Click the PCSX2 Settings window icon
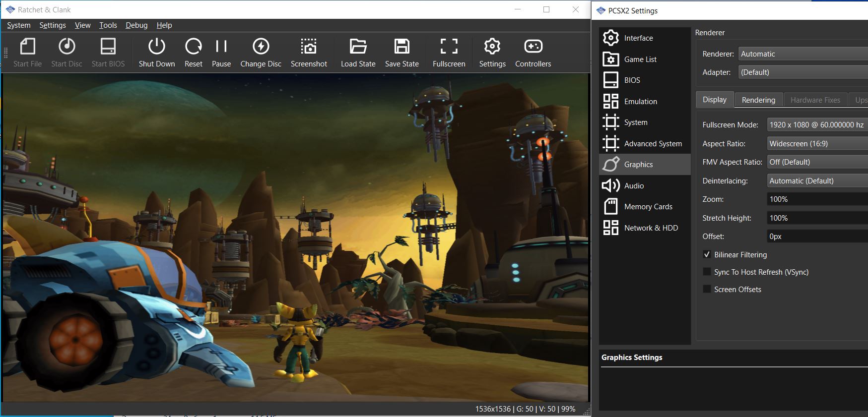Viewport: 868px width, 417px height. tap(601, 10)
